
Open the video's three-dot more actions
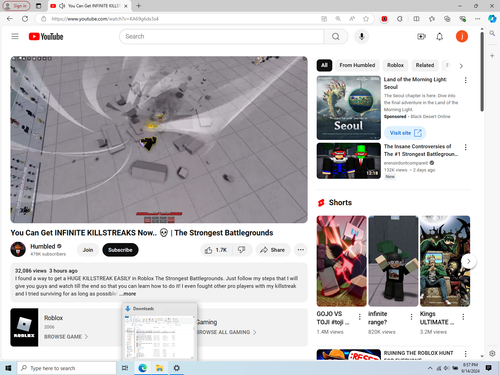(301, 250)
